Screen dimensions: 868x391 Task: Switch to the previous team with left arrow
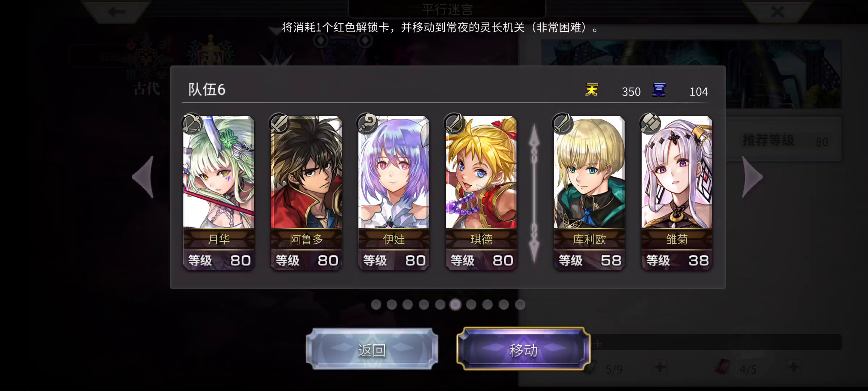144,177
